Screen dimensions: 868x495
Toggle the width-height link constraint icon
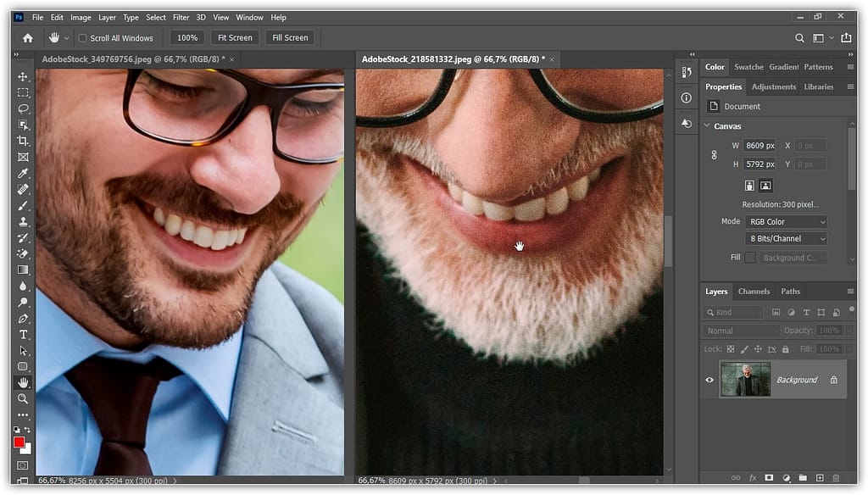pos(714,155)
